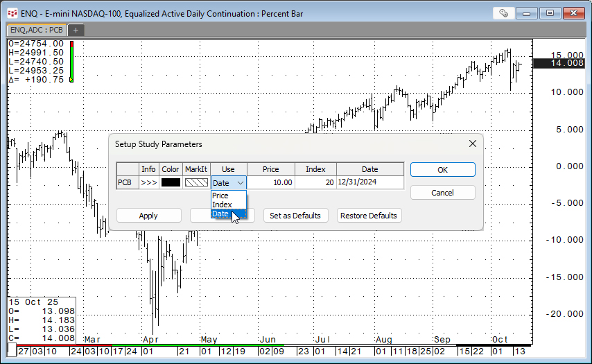
Task: Minimize the ENQ chart window
Action: 530,12
